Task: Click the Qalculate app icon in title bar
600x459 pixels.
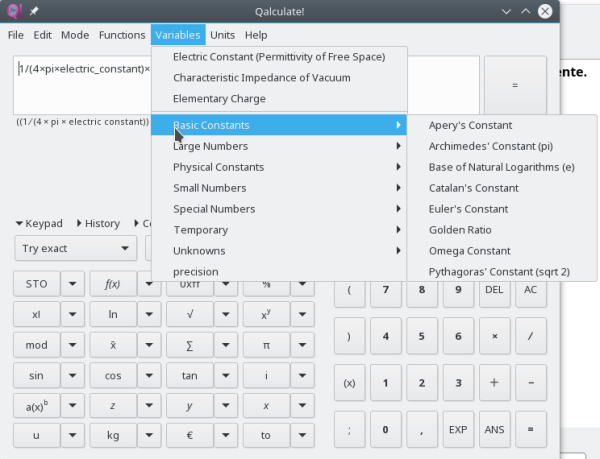Action: pos(13,10)
